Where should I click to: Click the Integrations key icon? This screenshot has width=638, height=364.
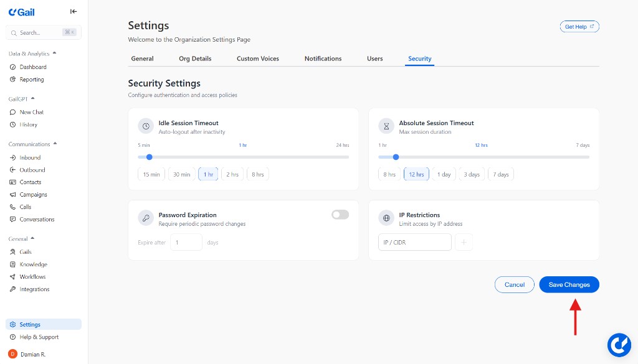[x=13, y=289]
